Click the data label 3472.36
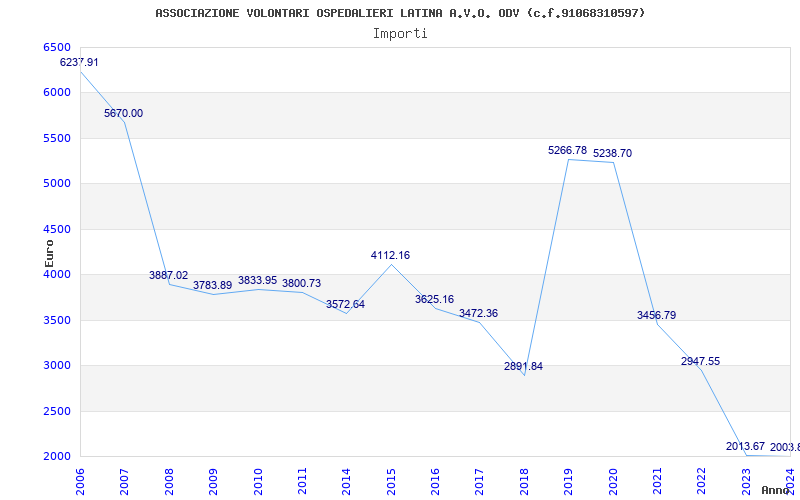This screenshot has height=500, width=800. pyautogui.click(x=479, y=314)
